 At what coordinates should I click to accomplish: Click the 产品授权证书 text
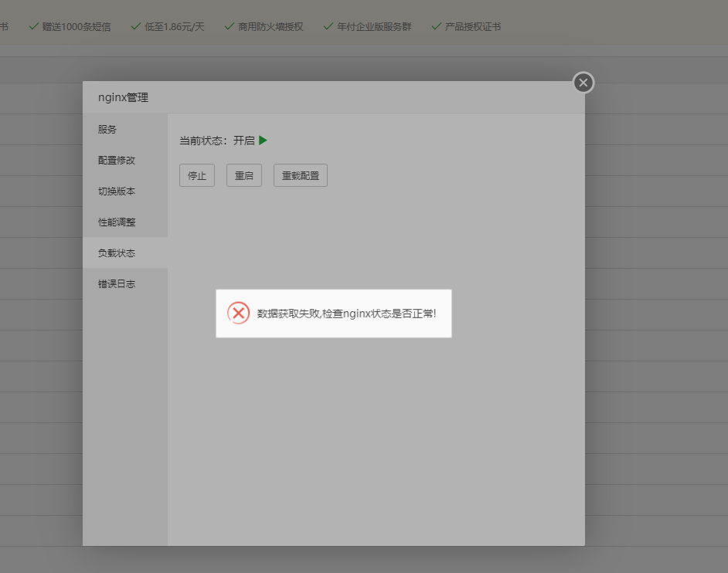pyautogui.click(x=473, y=27)
